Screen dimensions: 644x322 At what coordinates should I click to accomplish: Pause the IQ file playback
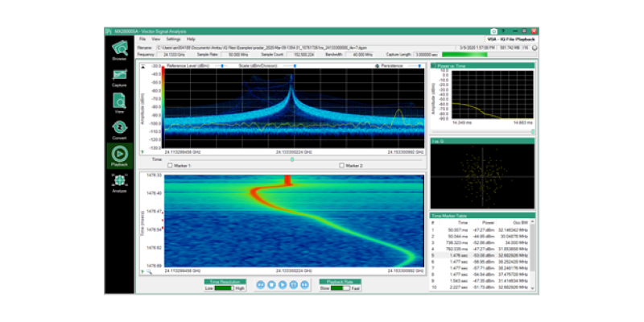pos(294,285)
